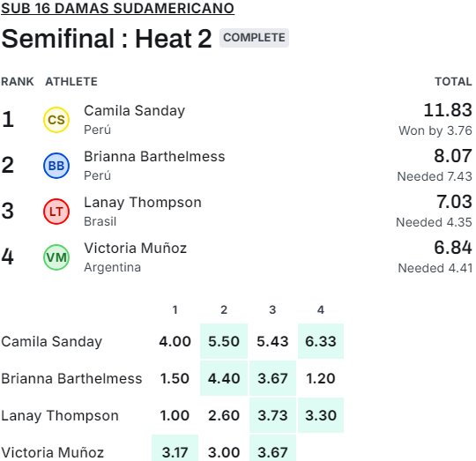The image size is (476, 461).
Task: Click the TOTAL column header
Action: coord(453,82)
